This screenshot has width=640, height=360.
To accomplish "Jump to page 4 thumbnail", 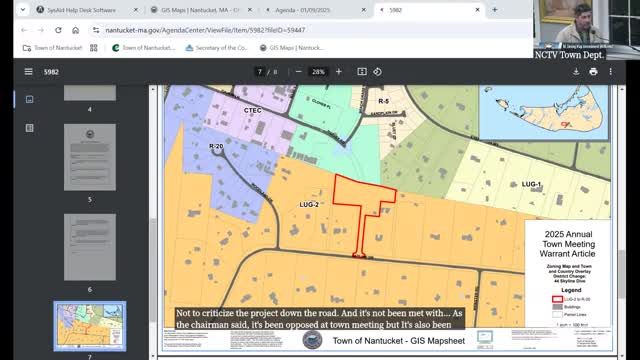I will pyautogui.click(x=90, y=93).
